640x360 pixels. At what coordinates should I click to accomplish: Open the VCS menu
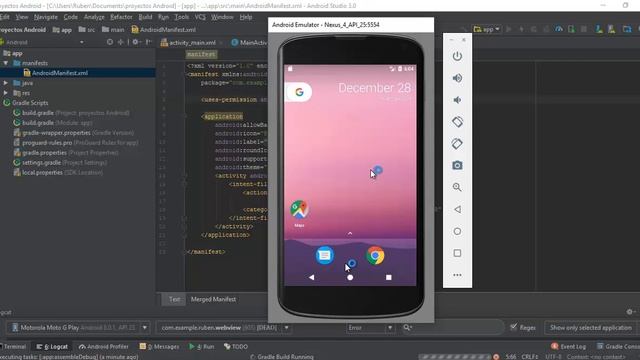(200, 17)
